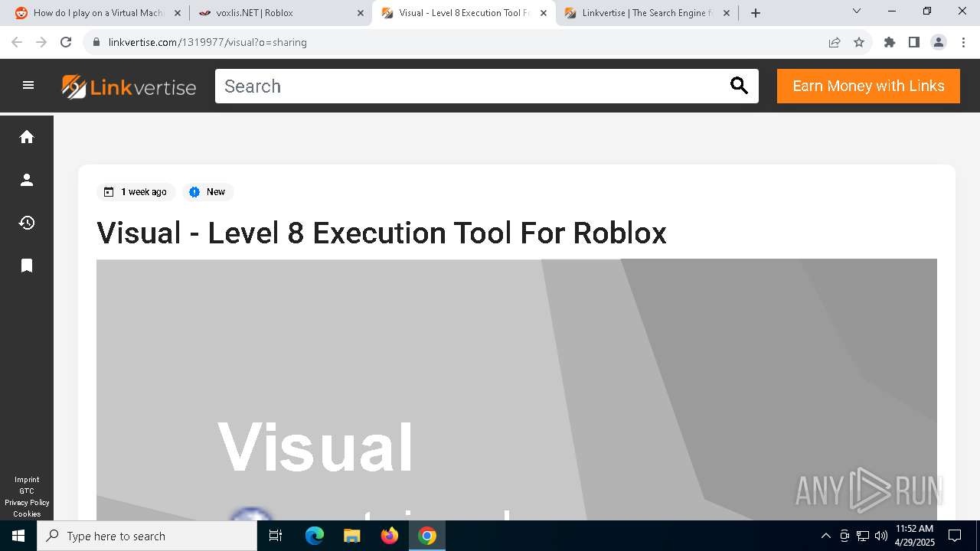Open network settings tray icon
The height and width of the screenshot is (551, 980).
click(x=863, y=536)
